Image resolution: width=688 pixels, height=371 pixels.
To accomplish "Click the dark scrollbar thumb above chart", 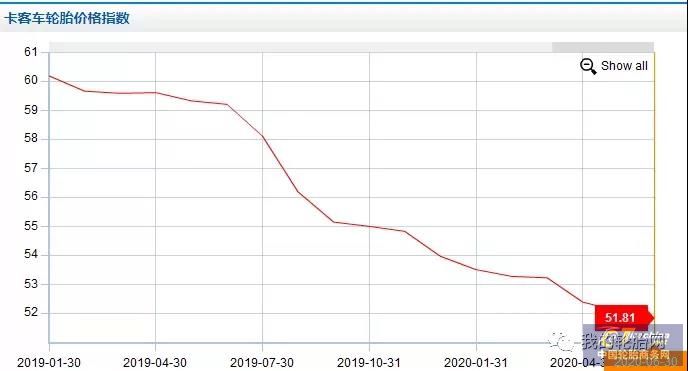I will (603, 47).
